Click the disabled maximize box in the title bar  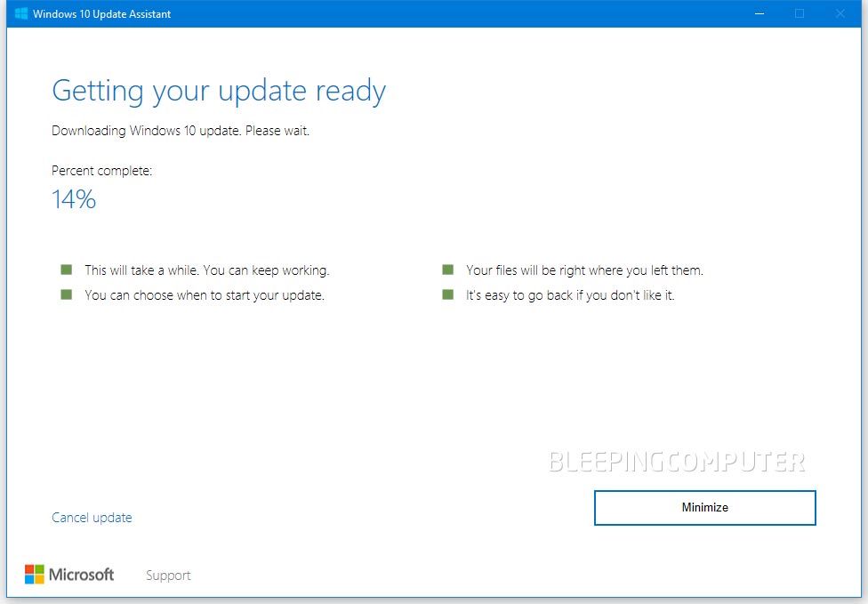click(800, 13)
